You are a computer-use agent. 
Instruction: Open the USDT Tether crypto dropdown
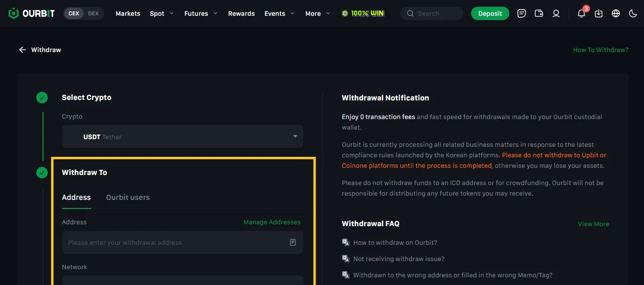[x=182, y=136]
